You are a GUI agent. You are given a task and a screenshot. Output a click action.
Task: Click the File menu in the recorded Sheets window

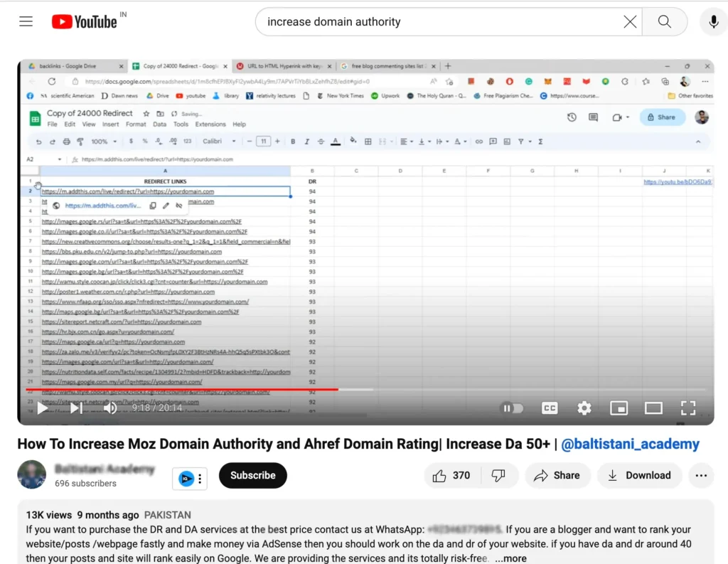pyautogui.click(x=52, y=124)
